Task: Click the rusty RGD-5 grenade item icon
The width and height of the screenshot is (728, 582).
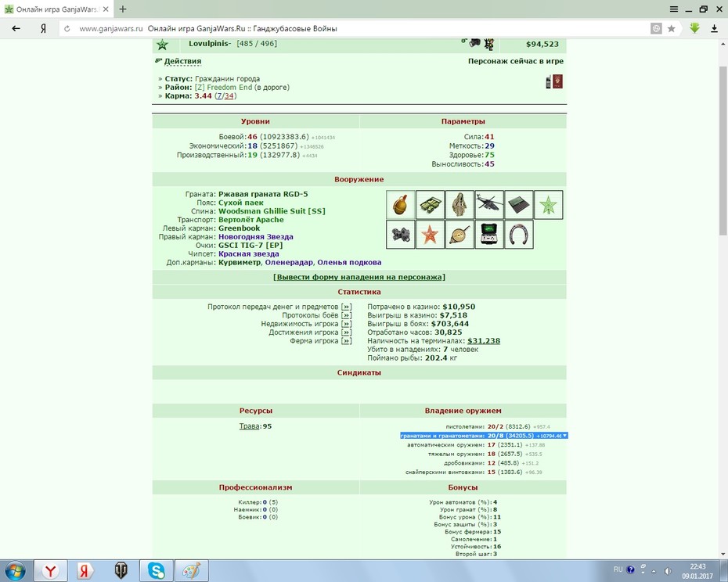Action: point(400,205)
